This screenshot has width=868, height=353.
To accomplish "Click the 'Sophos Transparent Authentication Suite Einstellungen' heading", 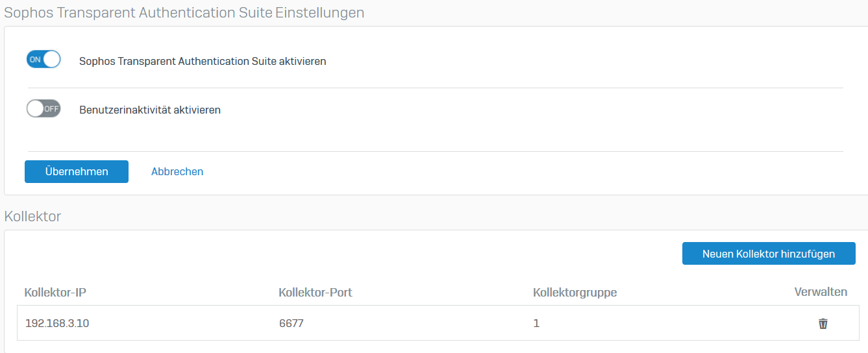I will point(184,12).
